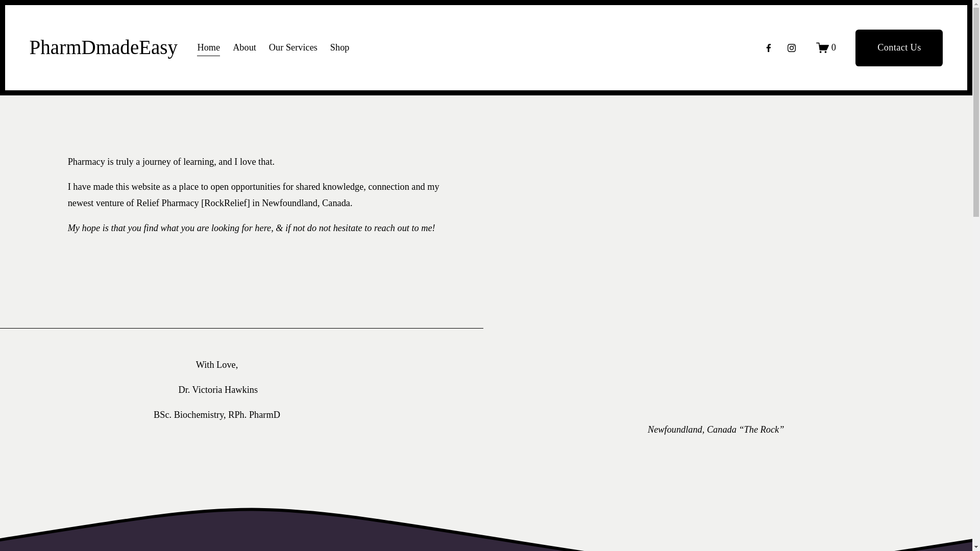The height and width of the screenshot is (551, 980).
Task: Click the 'With Love,' text line
Action: point(216,365)
